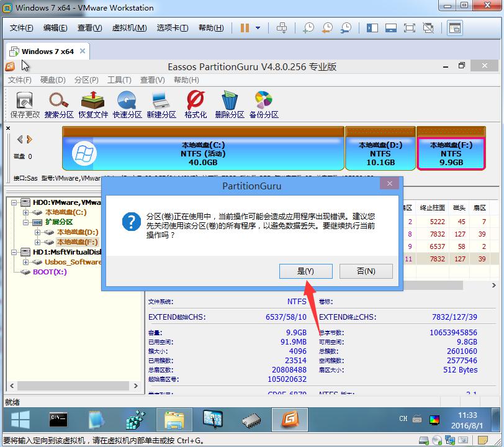Select BOOT(X:) in the disk tree

point(50,272)
